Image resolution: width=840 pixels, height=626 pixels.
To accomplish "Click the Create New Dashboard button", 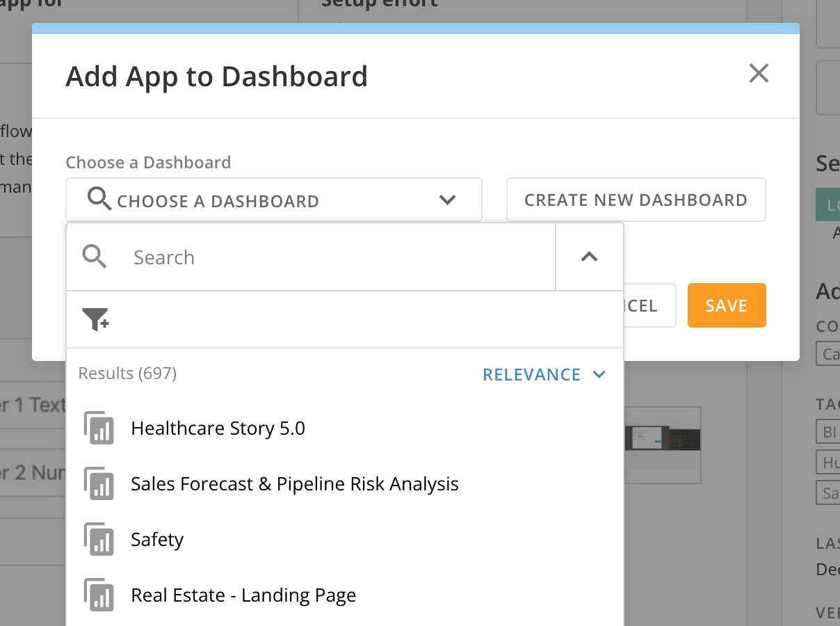I will click(636, 200).
